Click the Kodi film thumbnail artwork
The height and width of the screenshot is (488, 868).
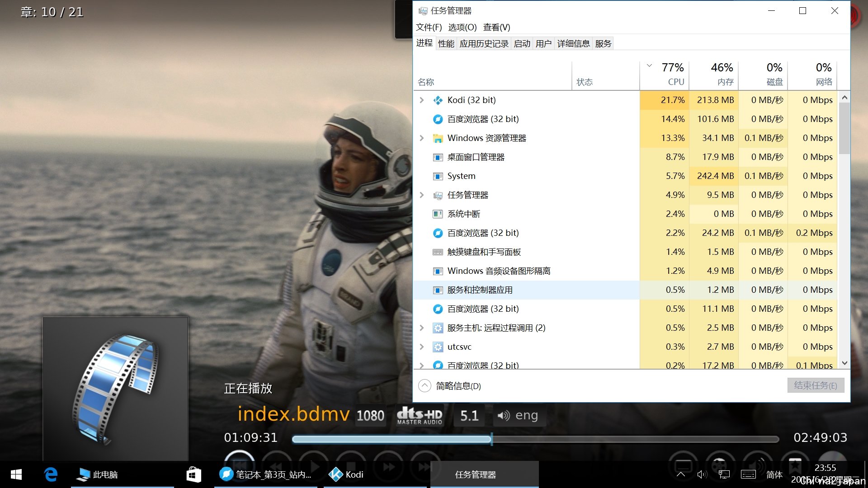115,389
